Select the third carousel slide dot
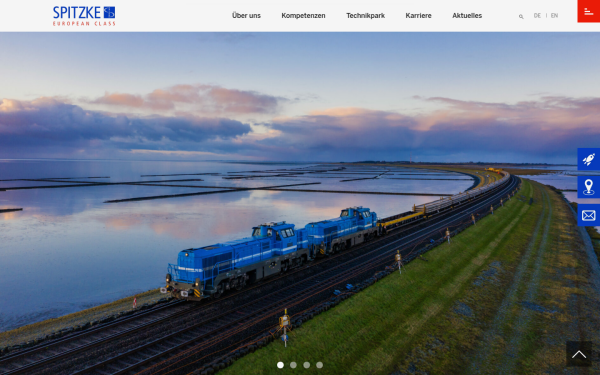The height and width of the screenshot is (375, 600). (x=307, y=365)
